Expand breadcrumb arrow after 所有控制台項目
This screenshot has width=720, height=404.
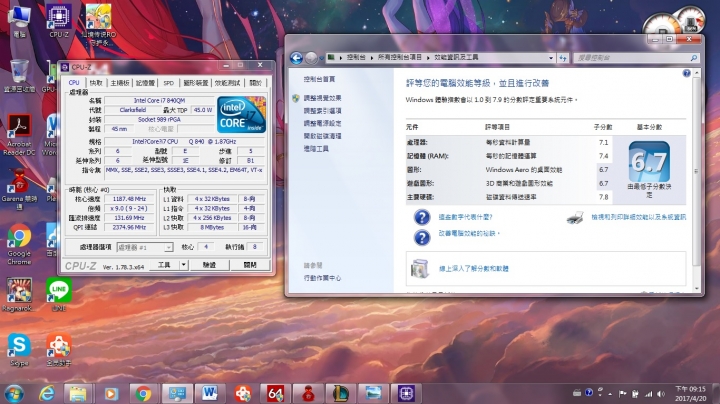point(428,58)
